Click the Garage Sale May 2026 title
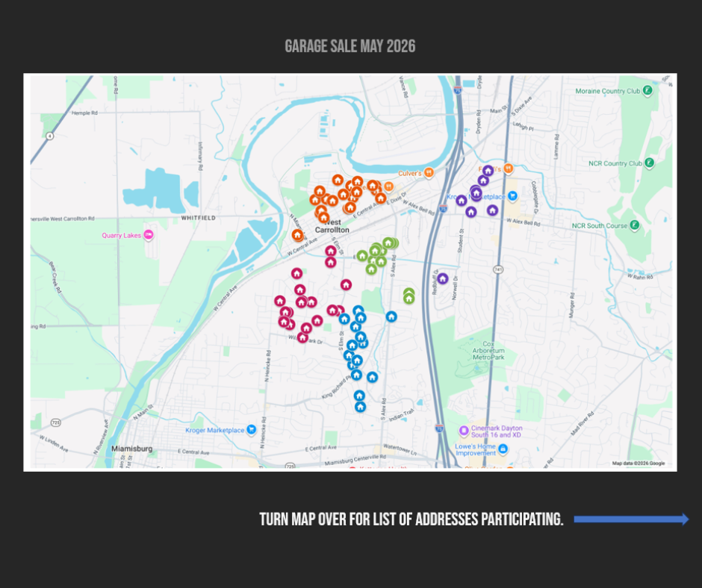 (x=350, y=47)
